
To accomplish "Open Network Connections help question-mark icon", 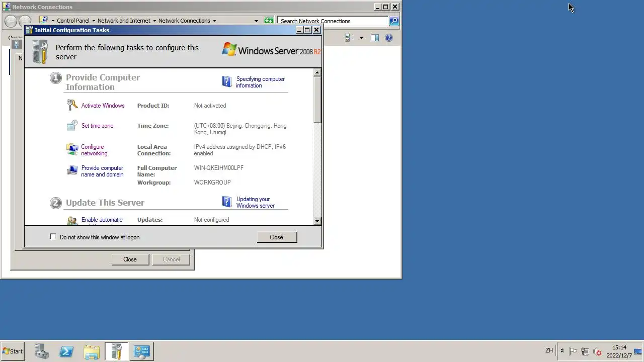I will [388, 38].
